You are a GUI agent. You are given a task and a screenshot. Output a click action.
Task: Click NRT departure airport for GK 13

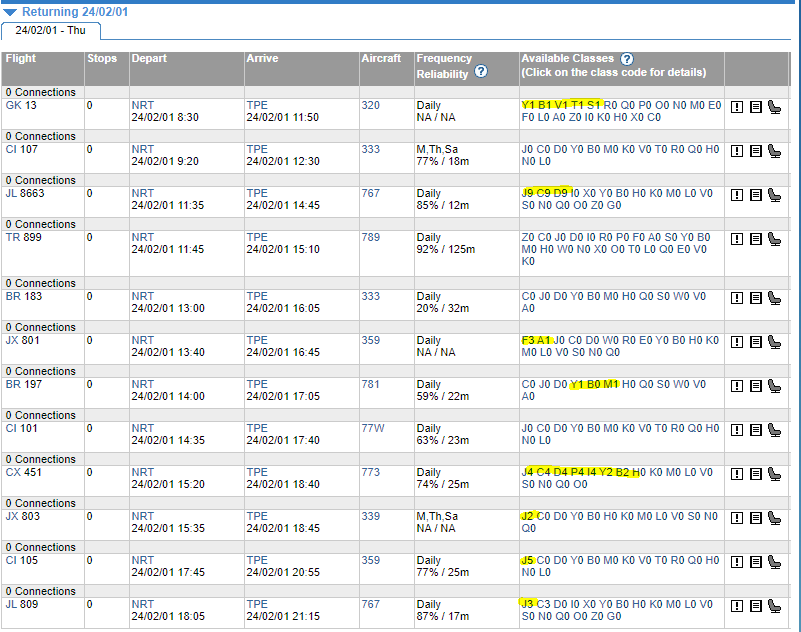pyautogui.click(x=143, y=105)
